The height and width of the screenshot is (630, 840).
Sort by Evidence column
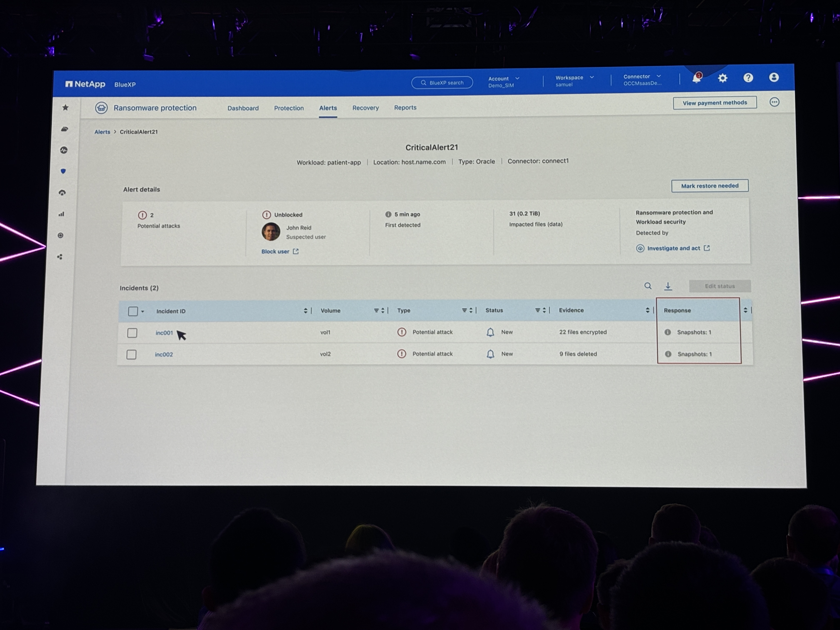point(647,310)
